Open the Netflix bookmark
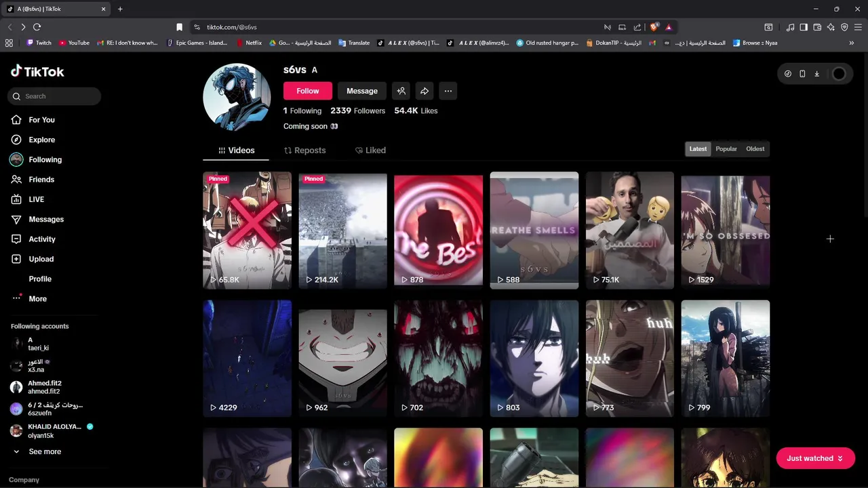 coord(249,43)
